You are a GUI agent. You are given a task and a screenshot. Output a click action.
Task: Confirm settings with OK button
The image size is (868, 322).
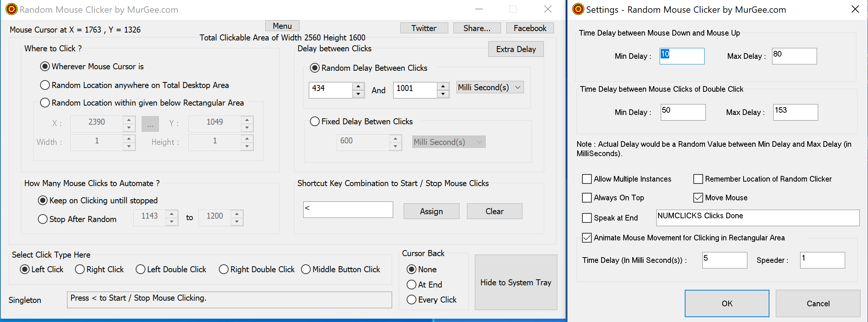(727, 303)
